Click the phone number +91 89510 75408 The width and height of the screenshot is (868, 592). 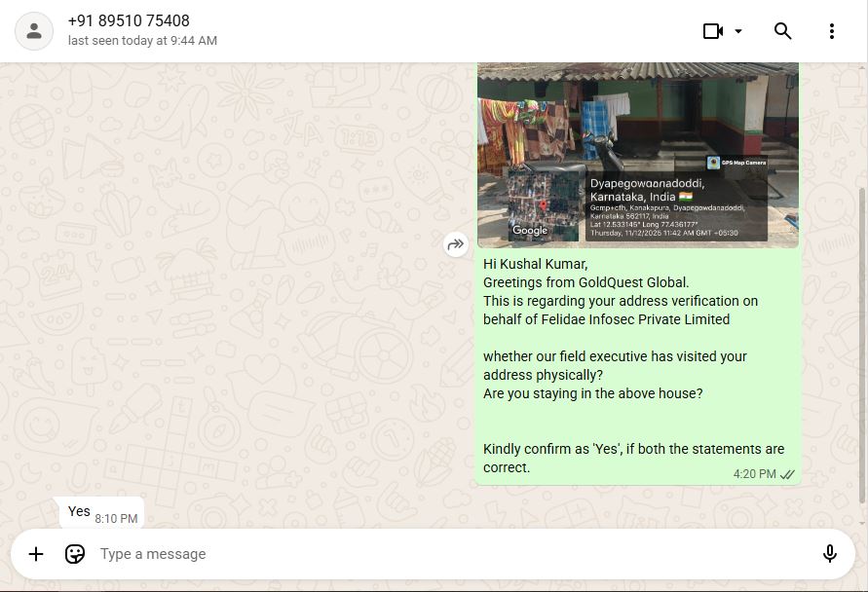(x=129, y=21)
